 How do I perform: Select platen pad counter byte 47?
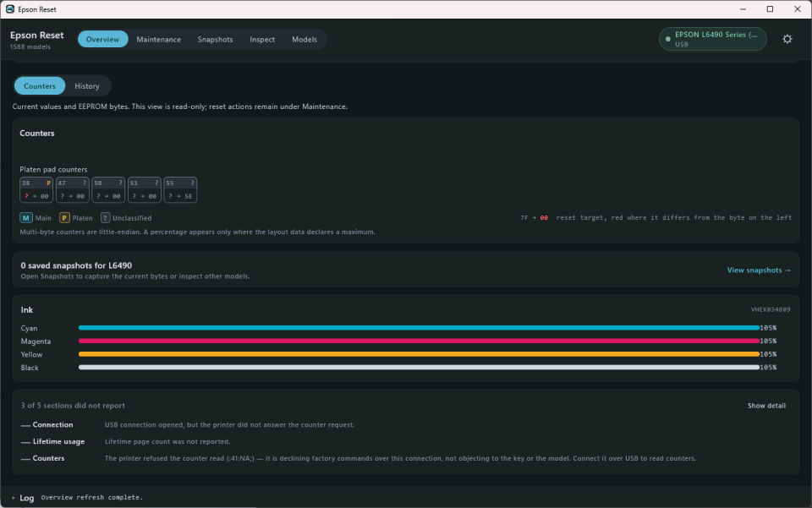tap(73, 190)
